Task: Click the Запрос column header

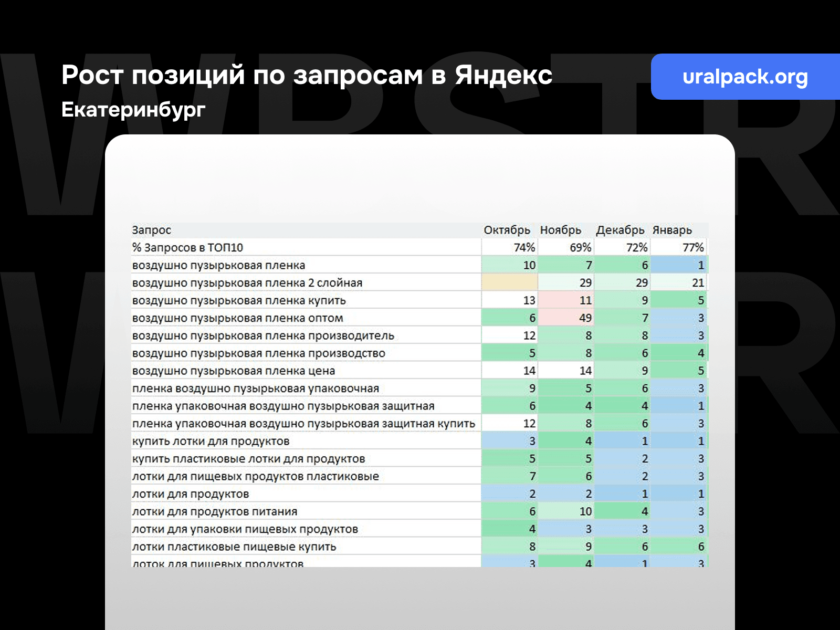Action: click(150, 230)
